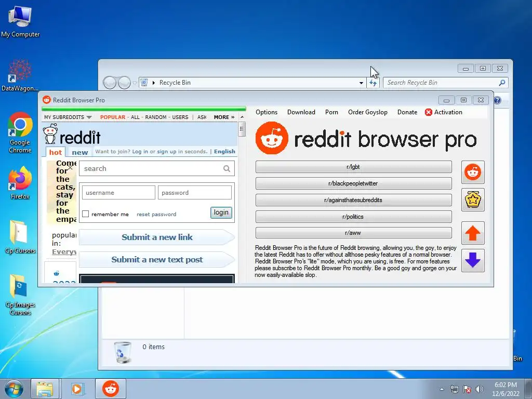The image size is (532, 399).
Task: Open the Donate menu
Action: 407,112
